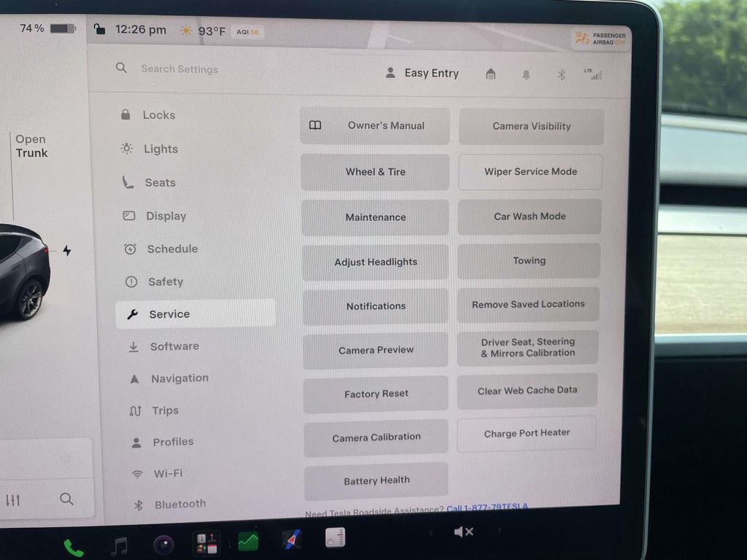The height and width of the screenshot is (560, 747).
Task: Open Wheel & Tire settings
Action: (375, 172)
